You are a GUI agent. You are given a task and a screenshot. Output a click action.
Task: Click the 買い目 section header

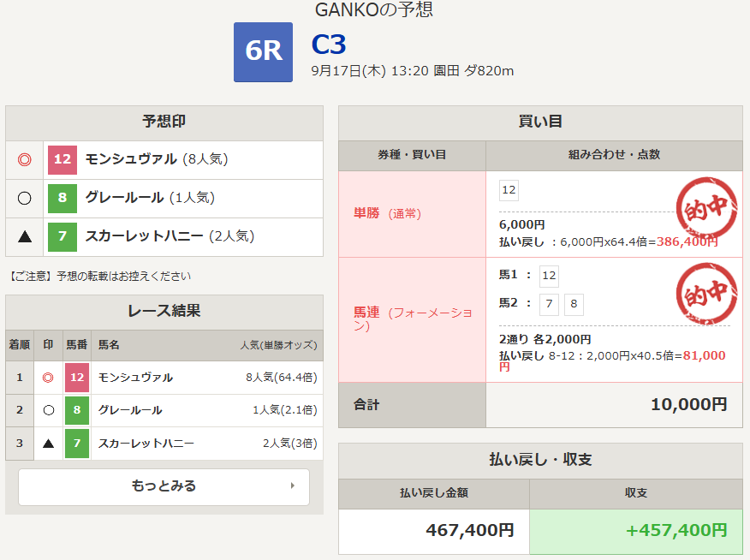(540, 123)
